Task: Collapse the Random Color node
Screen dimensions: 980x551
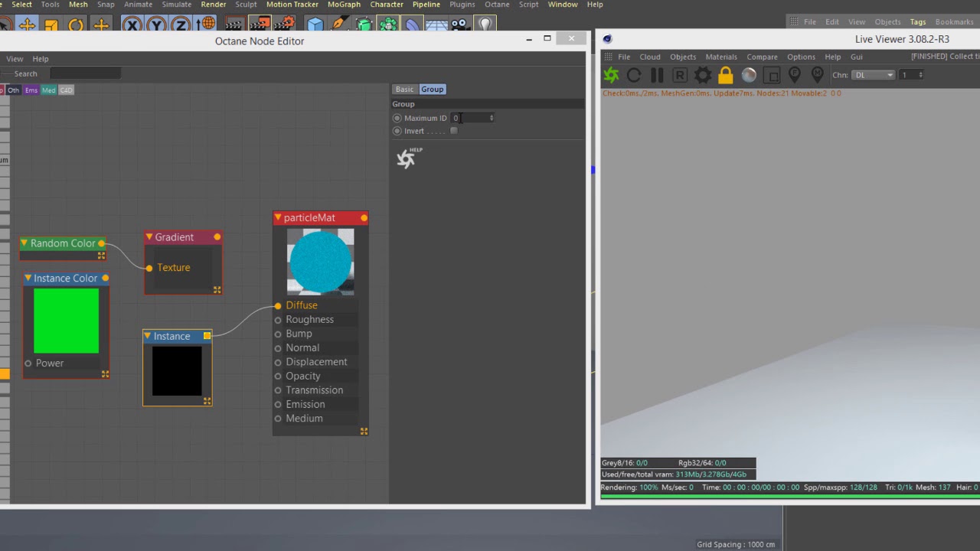Action: (24, 243)
